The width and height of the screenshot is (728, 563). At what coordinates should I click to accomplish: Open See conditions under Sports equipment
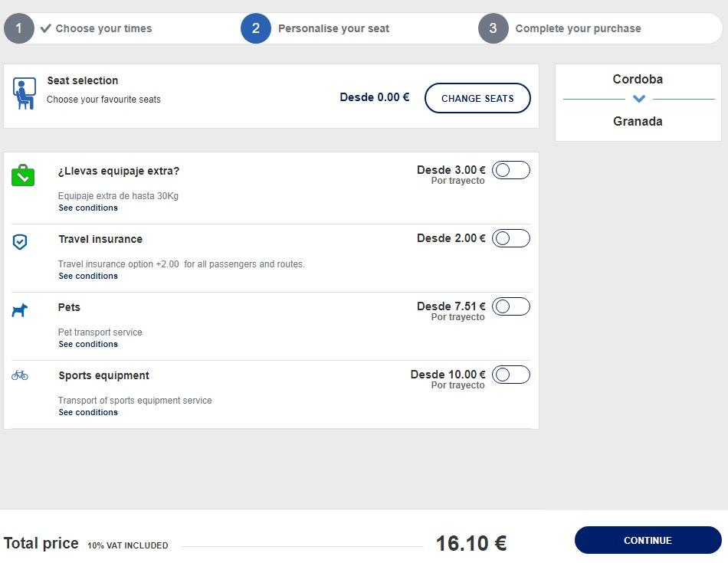click(88, 413)
